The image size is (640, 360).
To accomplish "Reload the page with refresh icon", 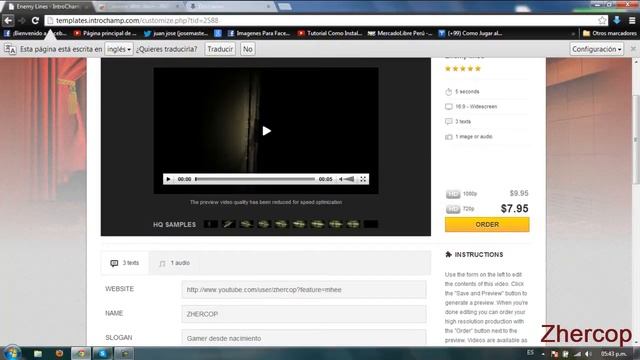I will click(35, 20).
